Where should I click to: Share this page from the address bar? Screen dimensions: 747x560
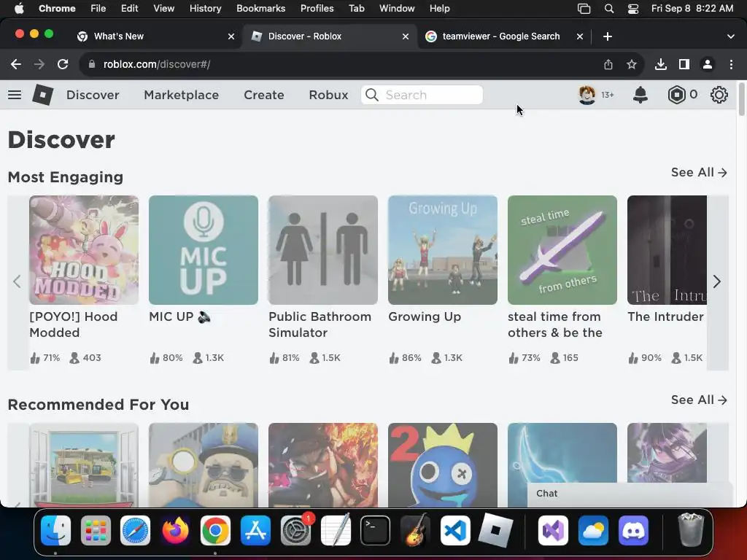[x=608, y=64]
